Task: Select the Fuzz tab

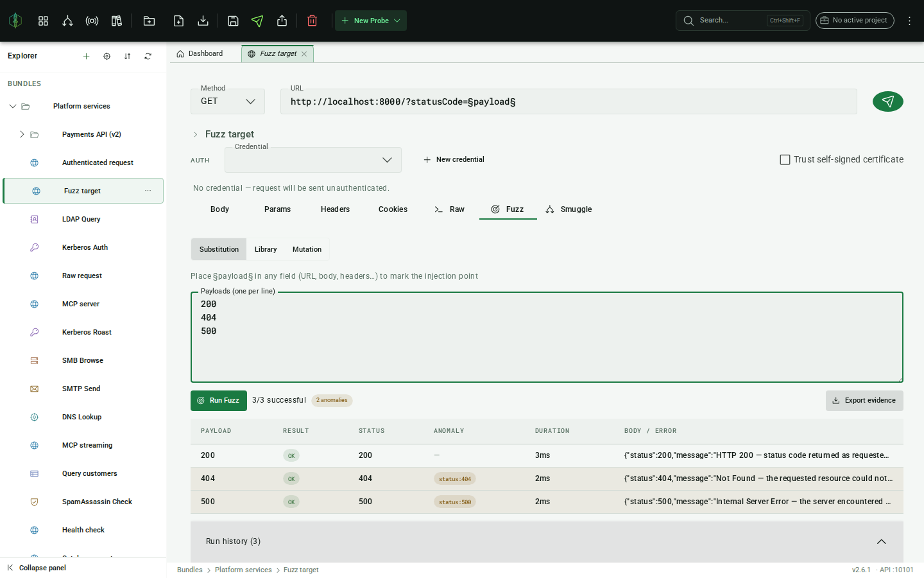Action: 508,209
